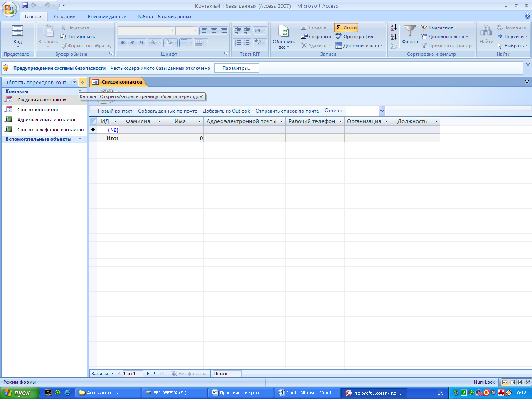Open the Перейти dropdown
The width and height of the screenshot is (532, 399).
click(512, 37)
